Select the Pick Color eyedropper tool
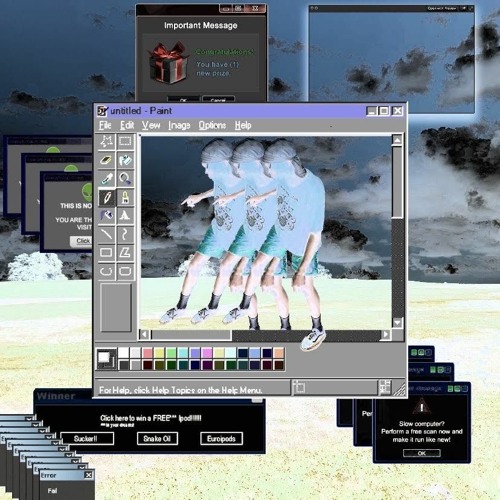This screenshot has height=500, width=500. (x=106, y=179)
